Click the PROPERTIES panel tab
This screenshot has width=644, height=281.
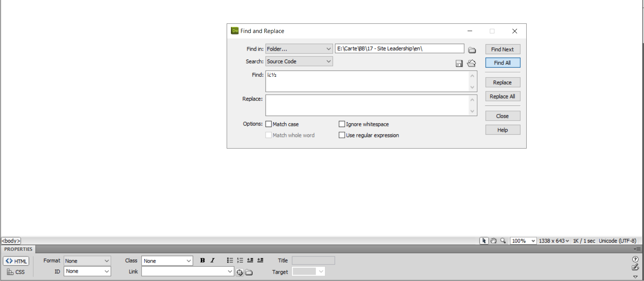pos(18,249)
